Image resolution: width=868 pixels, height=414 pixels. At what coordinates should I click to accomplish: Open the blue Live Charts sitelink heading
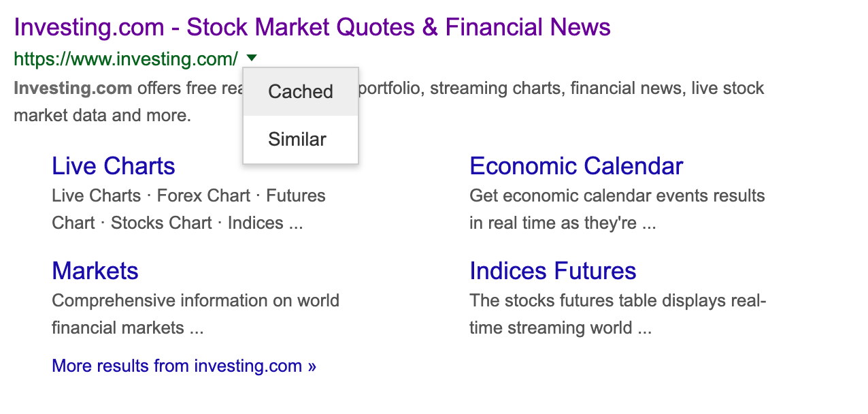(x=113, y=166)
